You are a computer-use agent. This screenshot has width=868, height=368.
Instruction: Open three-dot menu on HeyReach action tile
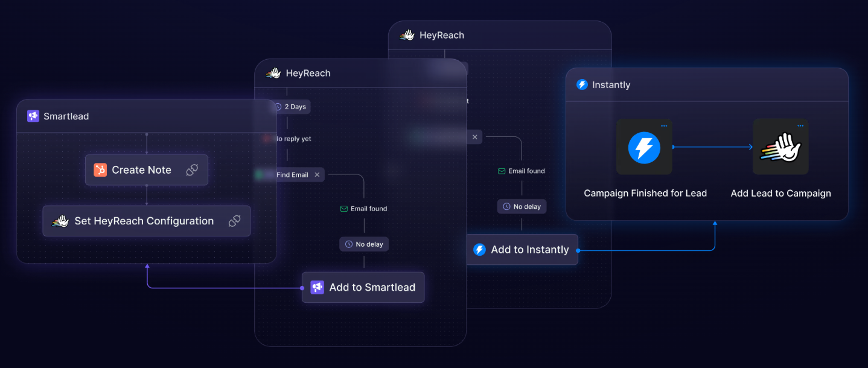point(800,125)
